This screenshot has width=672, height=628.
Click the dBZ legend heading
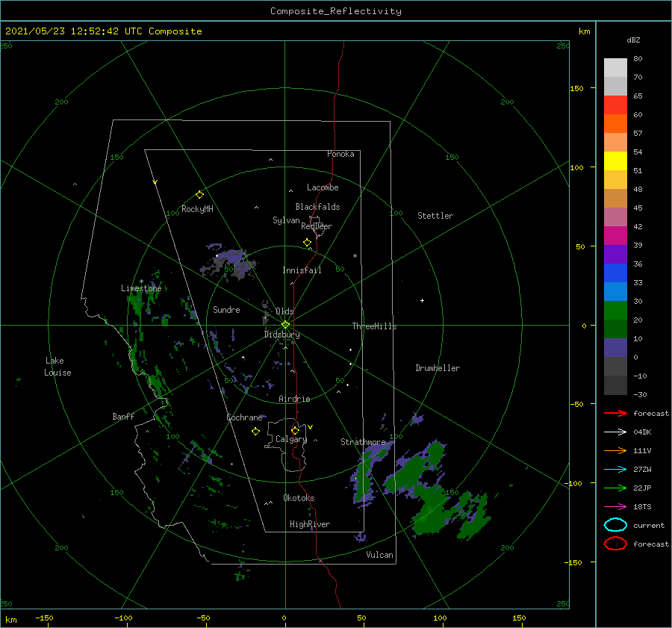point(633,40)
